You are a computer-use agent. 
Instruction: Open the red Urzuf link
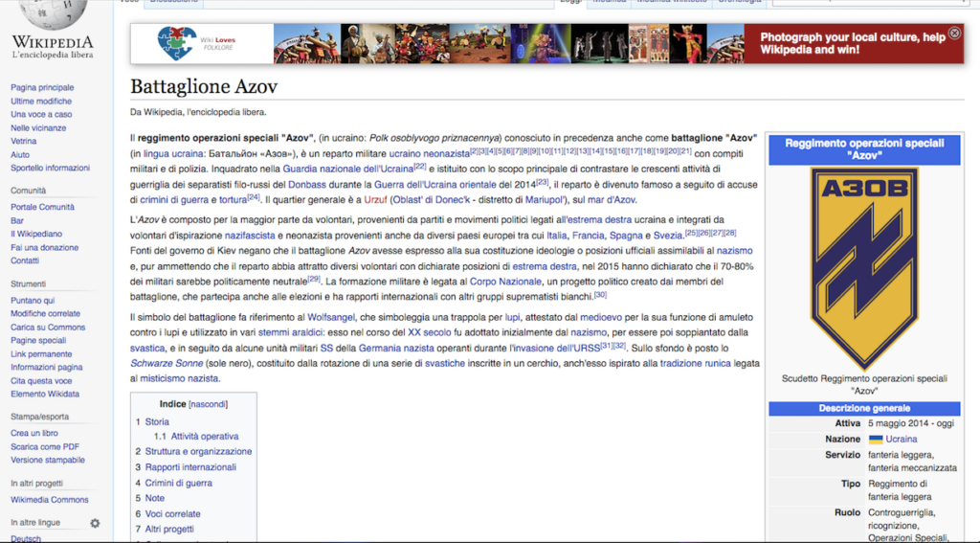(375, 200)
